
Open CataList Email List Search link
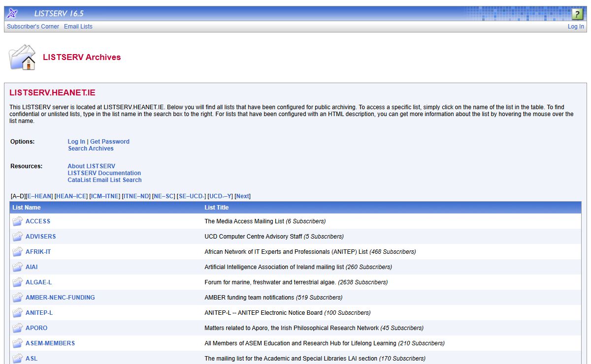click(105, 180)
